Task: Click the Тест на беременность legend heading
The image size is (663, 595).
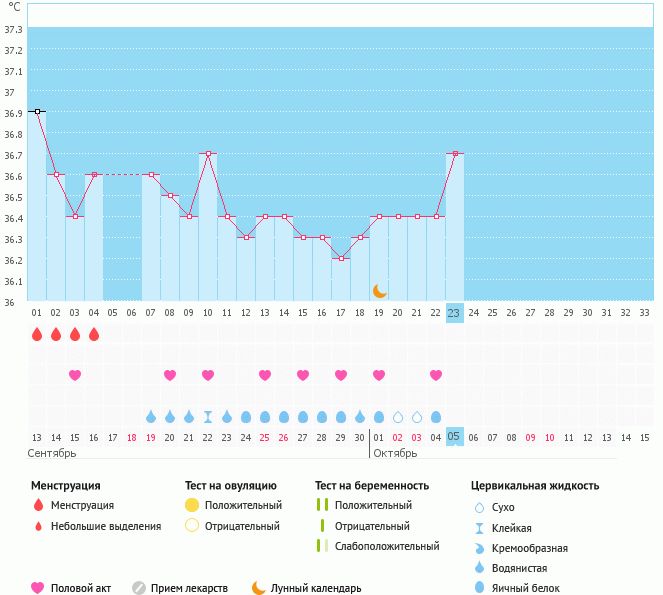Action: click(372, 485)
